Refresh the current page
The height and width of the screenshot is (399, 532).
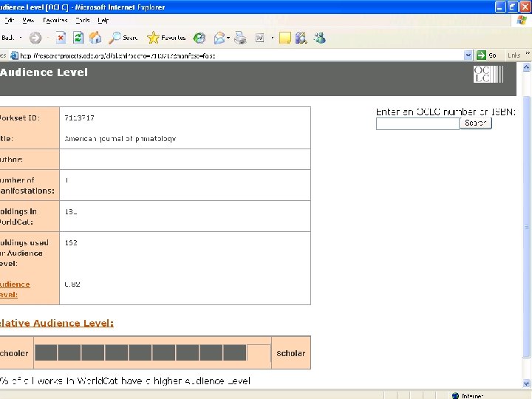(x=78, y=38)
